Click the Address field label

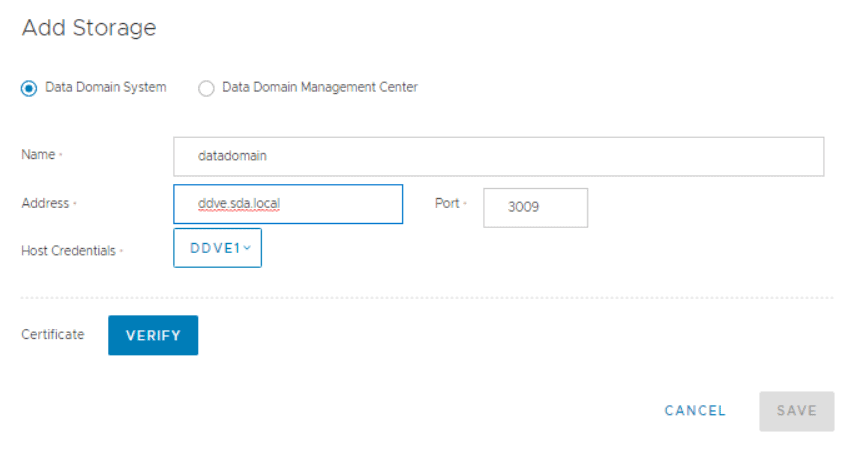pos(45,203)
